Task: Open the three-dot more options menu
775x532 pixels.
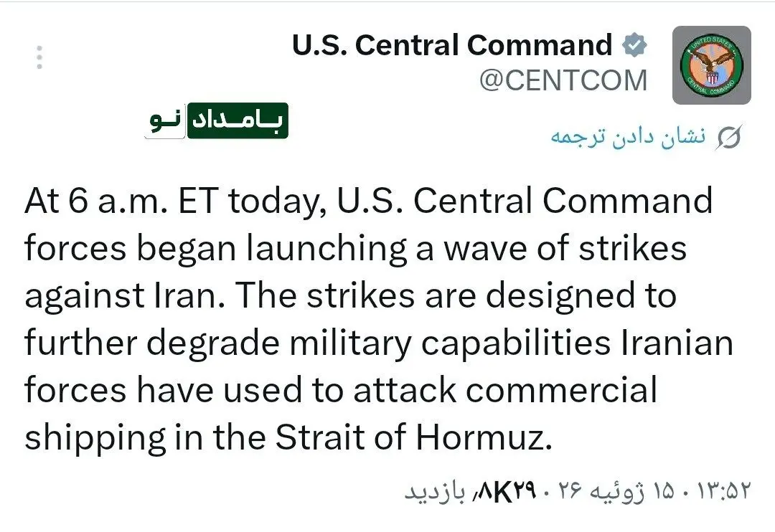Action: 39,57
